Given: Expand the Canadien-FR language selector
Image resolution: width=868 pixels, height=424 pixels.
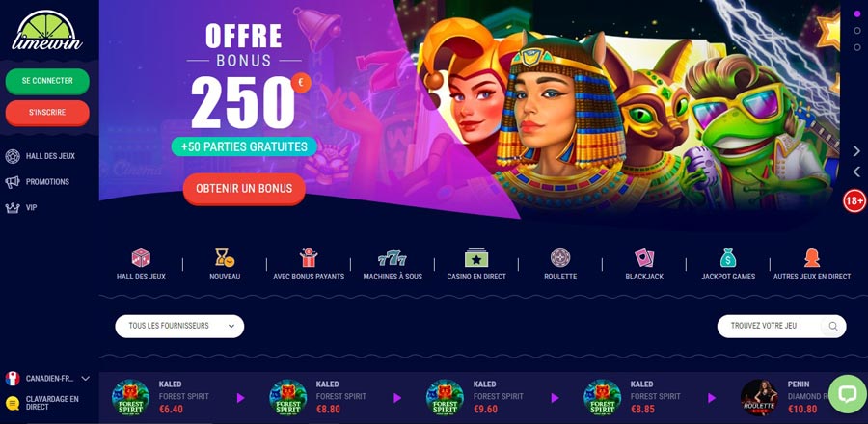Looking at the screenshot, I should point(47,379).
